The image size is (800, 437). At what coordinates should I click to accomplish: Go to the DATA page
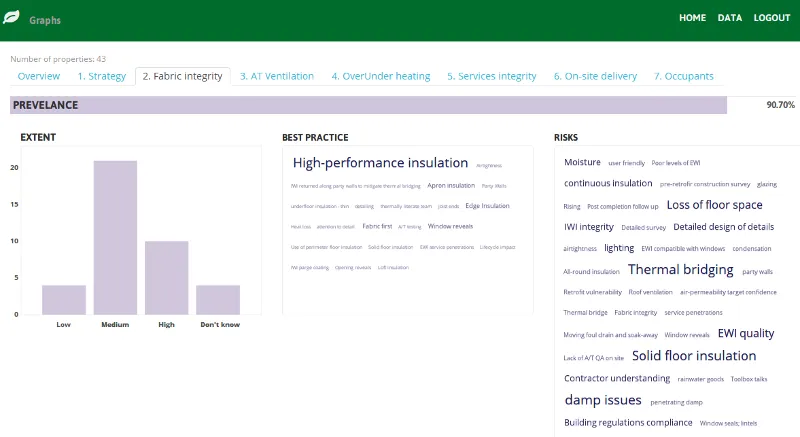729,18
